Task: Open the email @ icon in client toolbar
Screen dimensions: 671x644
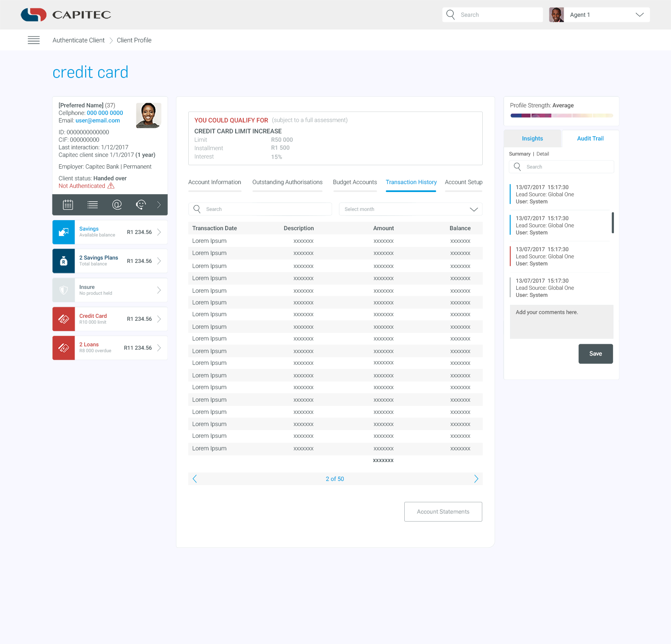Action: pos(117,205)
